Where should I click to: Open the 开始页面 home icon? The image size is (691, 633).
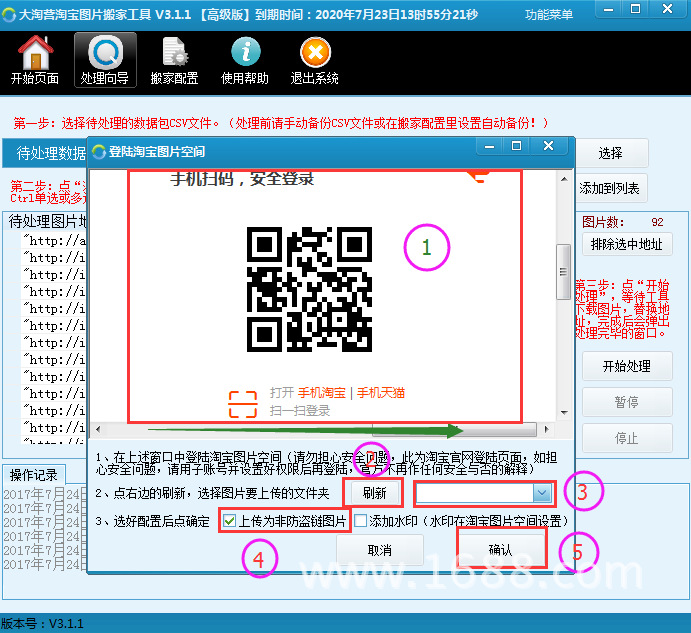[x=35, y=60]
